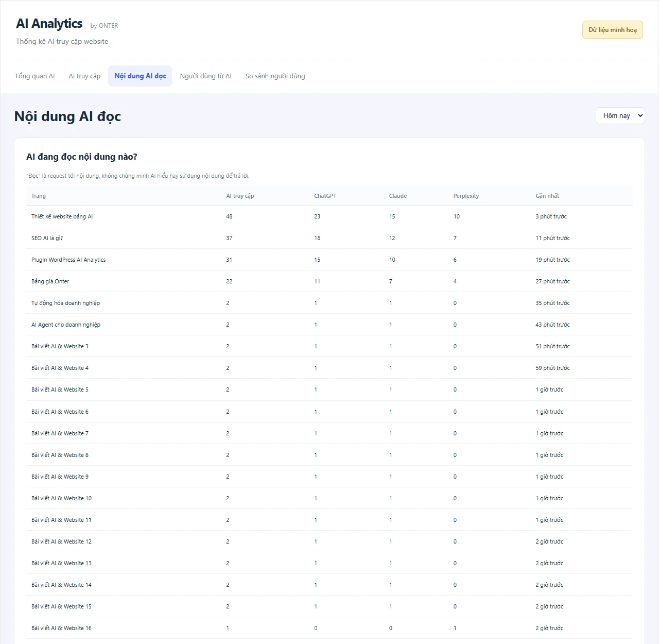Click the Bài viết AI & Website 10 row
The height and width of the screenshot is (644, 659).
pyautogui.click(x=329, y=498)
